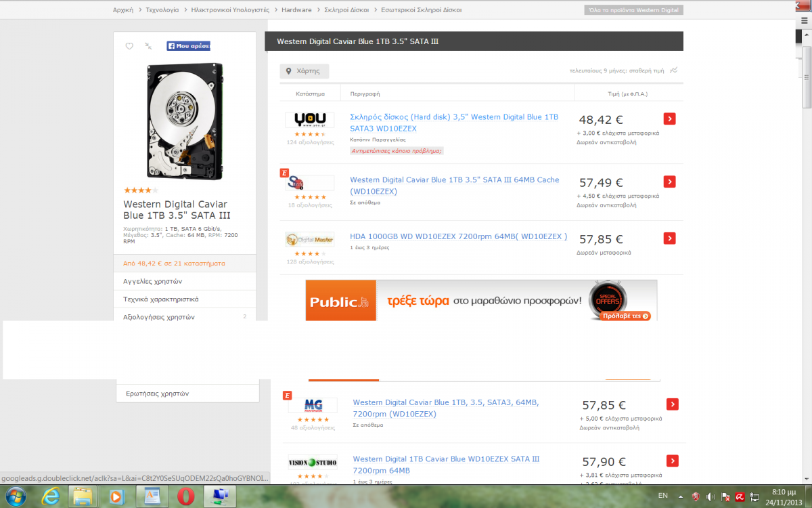Open Ερωτήσεις χρηστών sidebar item
The height and width of the screenshot is (508, 812).
tap(187, 394)
